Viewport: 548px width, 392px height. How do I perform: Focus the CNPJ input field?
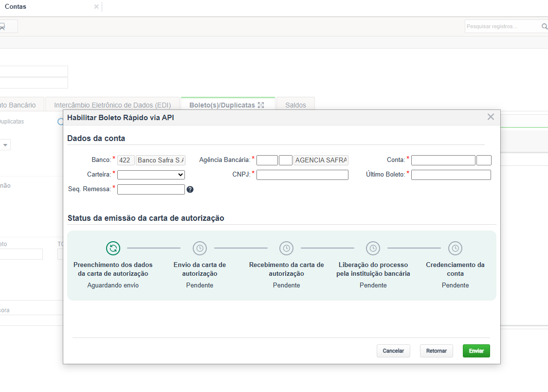(x=303, y=175)
